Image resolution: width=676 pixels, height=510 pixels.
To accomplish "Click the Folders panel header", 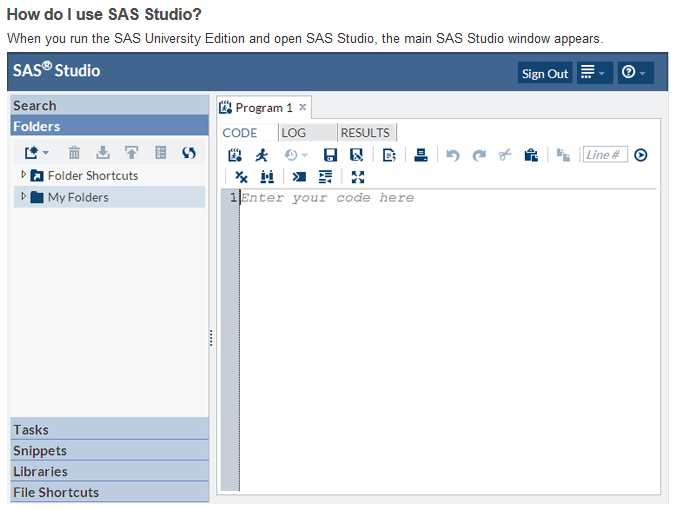I will [110, 126].
